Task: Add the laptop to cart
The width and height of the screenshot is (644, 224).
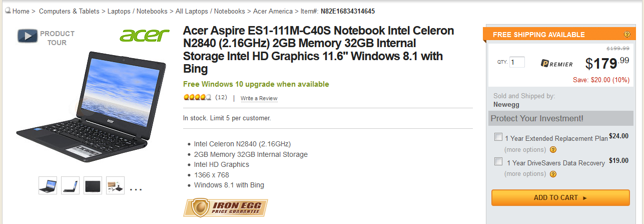Action: pyautogui.click(x=560, y=197)
